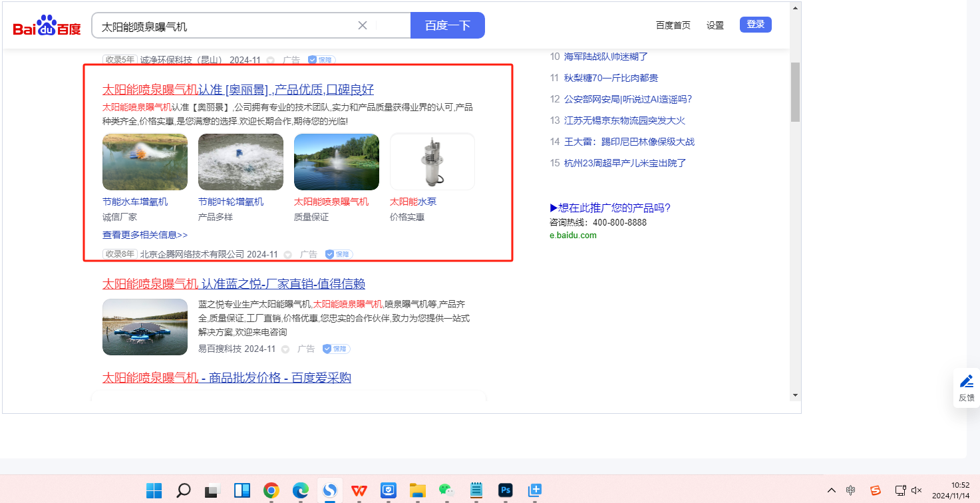Image resolution: width=980 pixels, height=503 pixels.
Task: Toggle the 中 Chinese input mode indicator
Action: [851, 490]
